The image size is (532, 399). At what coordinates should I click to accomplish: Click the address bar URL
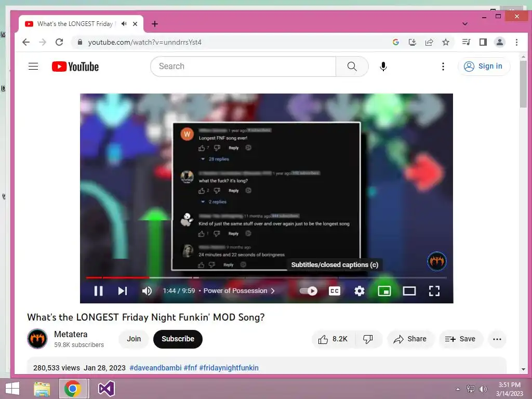point(145,42)
